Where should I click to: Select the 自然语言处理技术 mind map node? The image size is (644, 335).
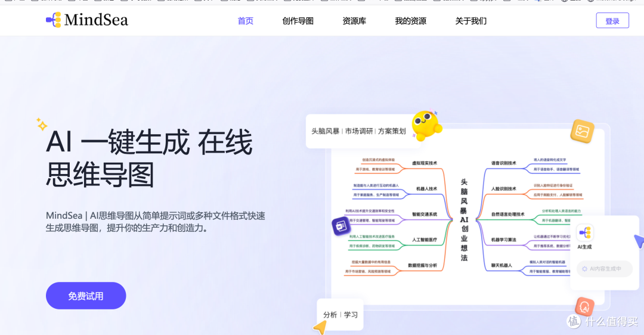click(x=508, y=215)
